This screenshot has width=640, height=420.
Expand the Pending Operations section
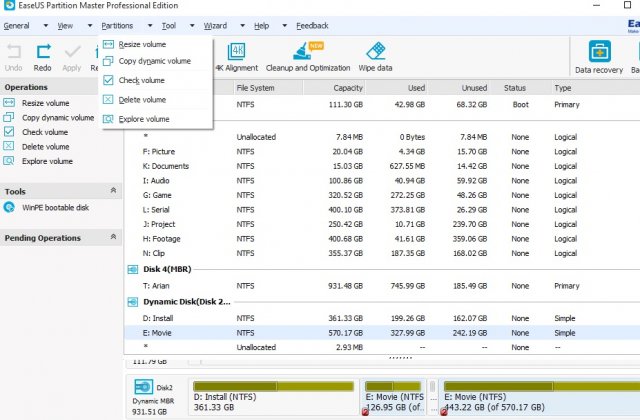point(113,238)
